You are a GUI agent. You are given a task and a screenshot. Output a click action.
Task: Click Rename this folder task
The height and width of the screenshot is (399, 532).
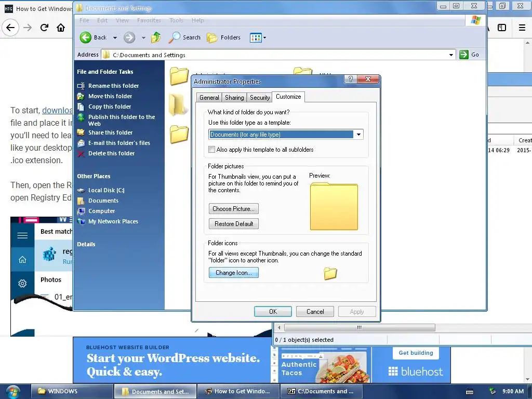pyautogui.click(x=113, y=86)
